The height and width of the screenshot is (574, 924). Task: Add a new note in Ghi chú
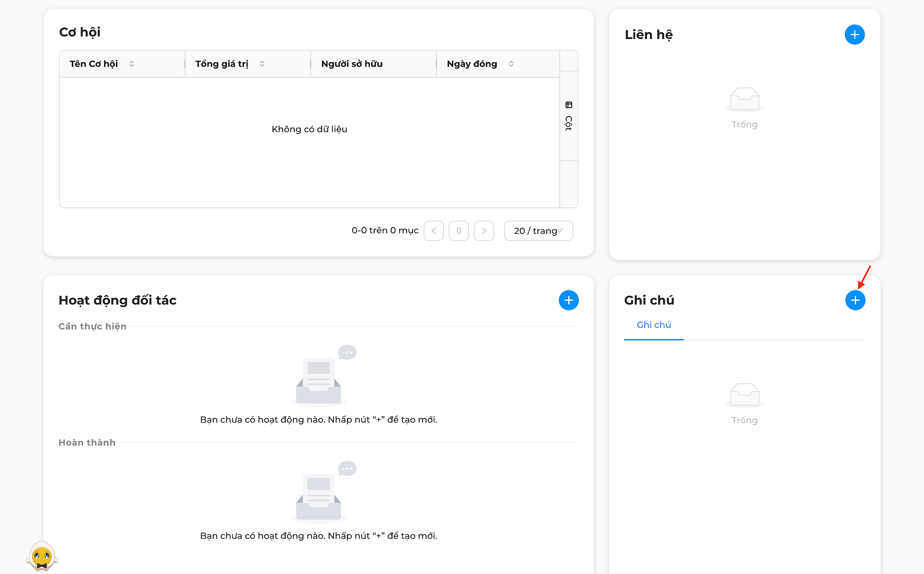pyautogui.click(x=855, y=300)
